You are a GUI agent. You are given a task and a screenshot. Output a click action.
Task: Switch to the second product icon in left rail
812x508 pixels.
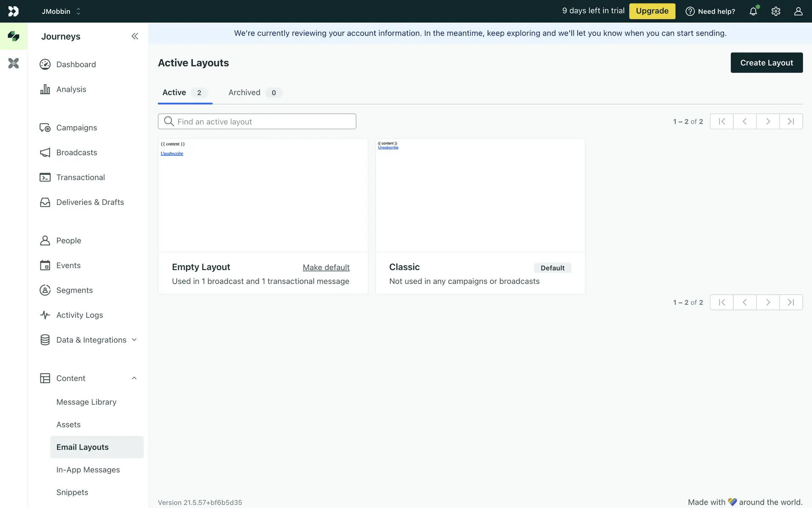[14, 63]
